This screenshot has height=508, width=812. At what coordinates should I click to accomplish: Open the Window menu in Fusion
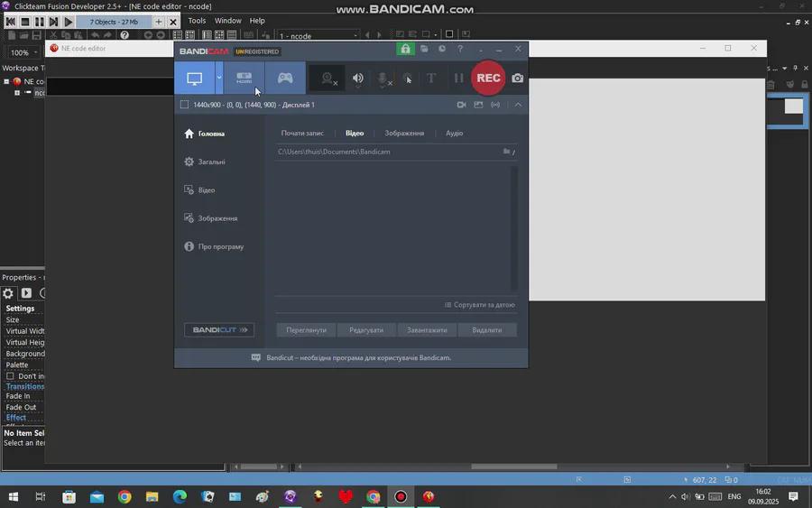click(x=228, y=21)
